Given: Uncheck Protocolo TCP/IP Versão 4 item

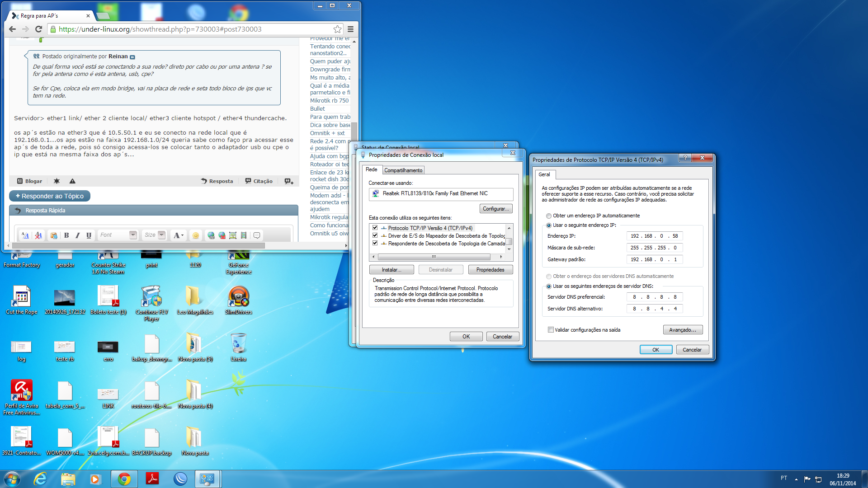Looking at the screenshot, I should 375,228.
